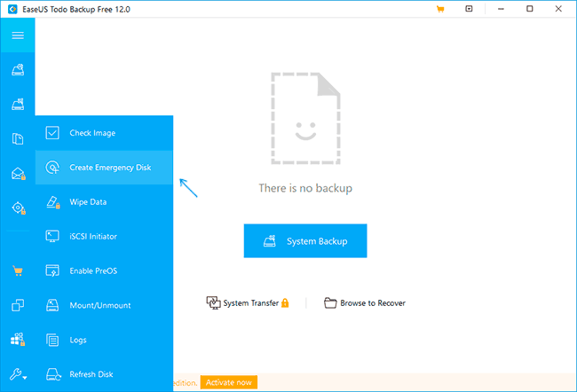
Task: Toggle the hamburger menu in the sidebar
Action: tap(18, 35)
